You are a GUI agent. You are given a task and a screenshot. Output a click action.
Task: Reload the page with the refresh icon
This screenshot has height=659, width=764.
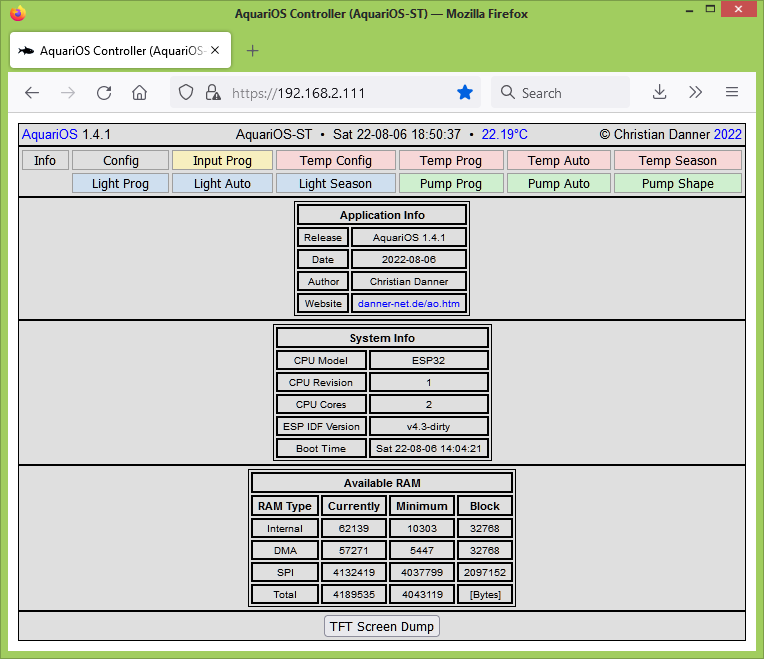(104, 93)
